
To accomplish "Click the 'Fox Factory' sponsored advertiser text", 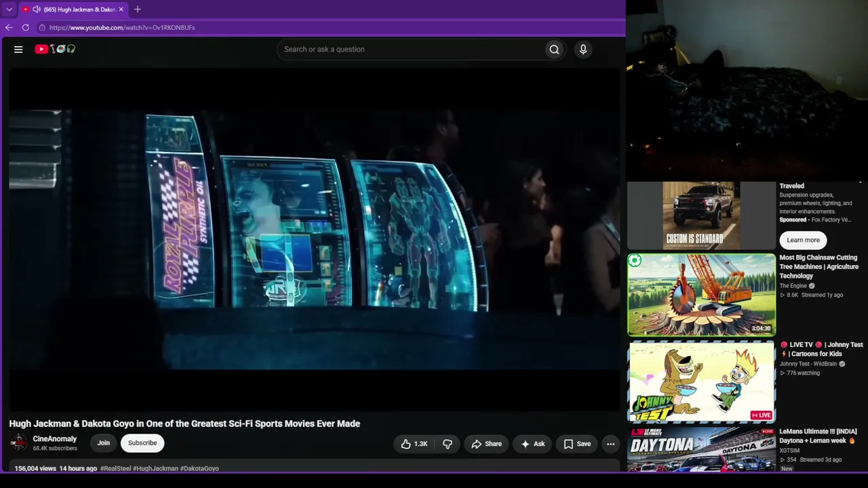I will pyautogui.click(x=830, y=220).
